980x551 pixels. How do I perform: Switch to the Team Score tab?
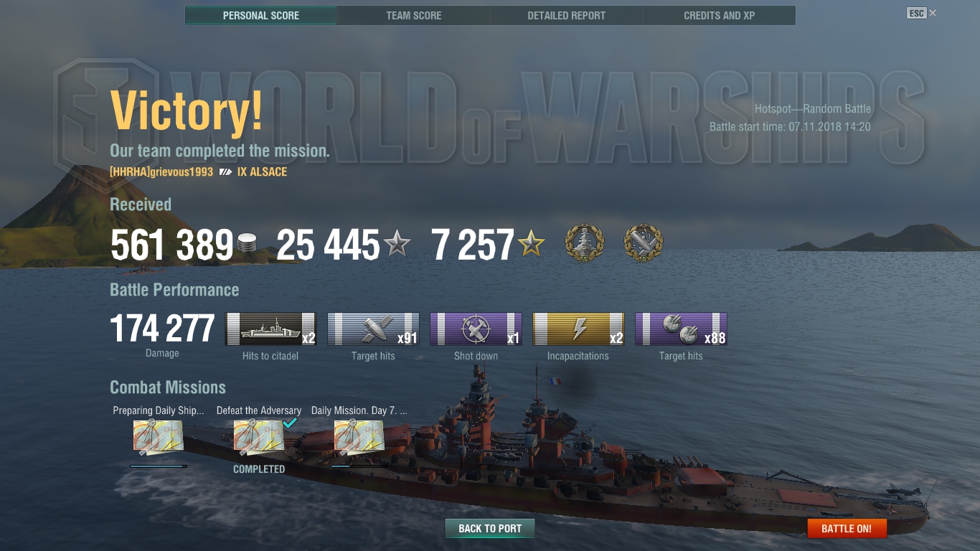pyautogui.click(x=414, y=16)
